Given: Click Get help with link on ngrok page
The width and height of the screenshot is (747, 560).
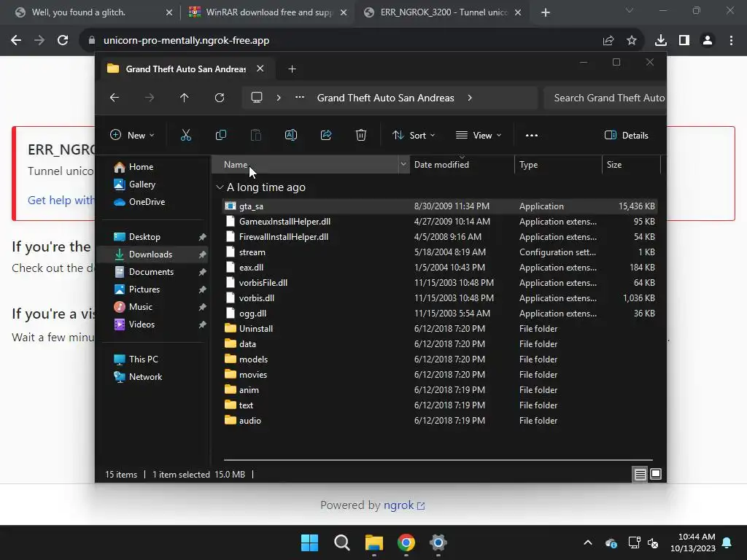Looking at the screenshot, I should tap(61, 201).
